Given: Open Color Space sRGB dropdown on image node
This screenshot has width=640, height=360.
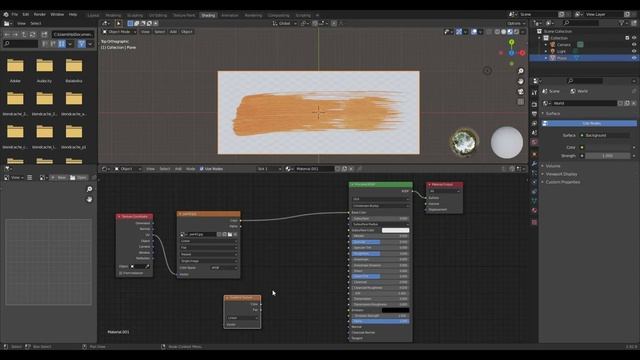Looking at the screenshot, I should pos(224,268).
